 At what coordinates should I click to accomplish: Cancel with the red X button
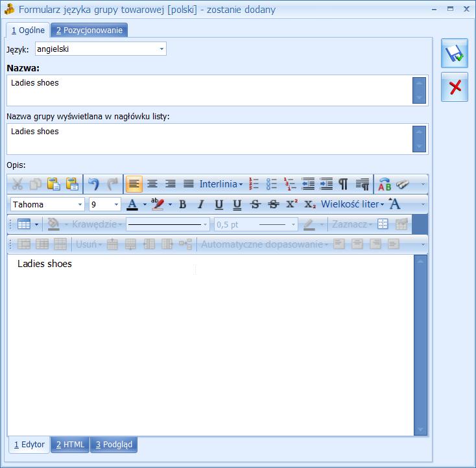click(x=455, y=87)
